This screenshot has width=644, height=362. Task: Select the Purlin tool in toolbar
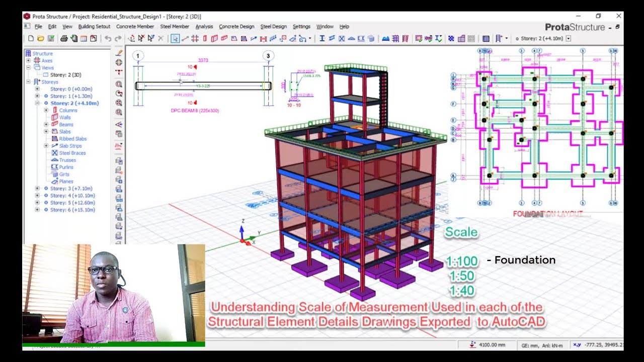point(361,38)
